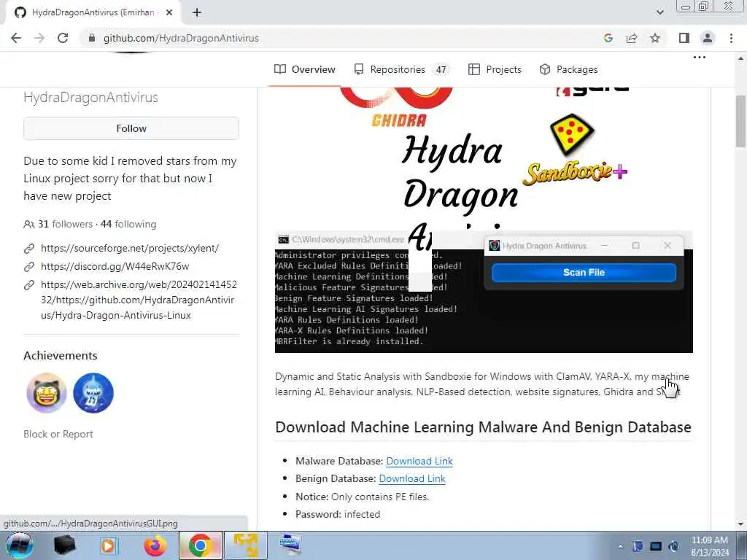Open the Repositories tab

(x=402, y=69)
